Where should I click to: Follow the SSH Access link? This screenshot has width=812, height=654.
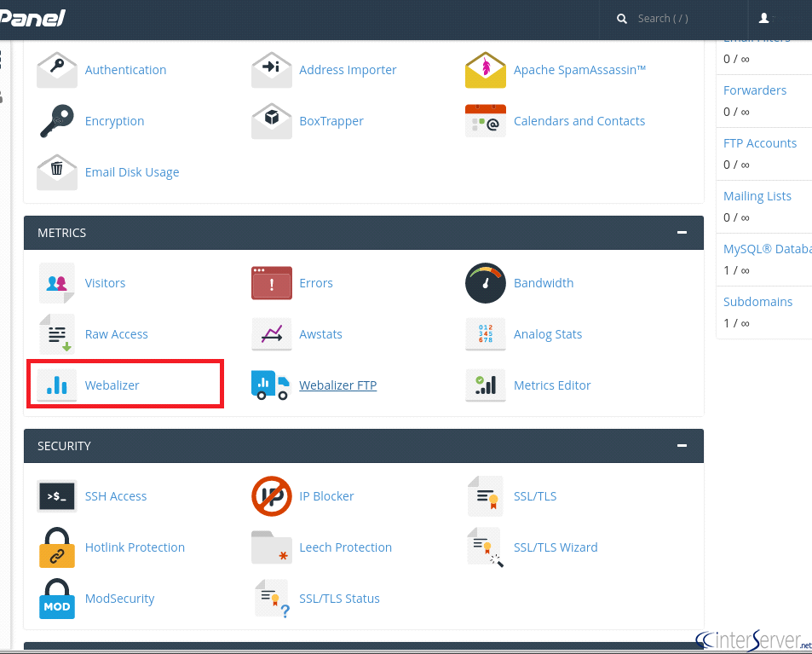point(116,496)
